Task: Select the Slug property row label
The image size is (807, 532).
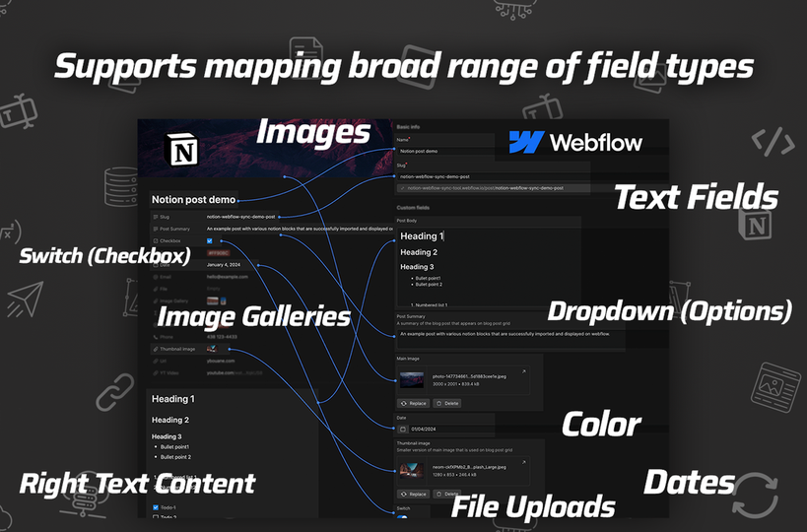Action: [165, 217]
